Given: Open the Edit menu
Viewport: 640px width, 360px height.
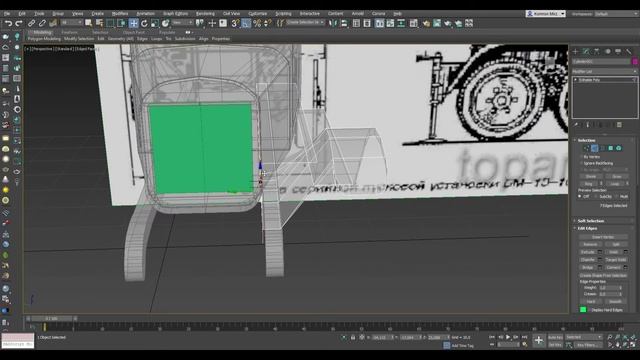Looking at the screenshot, I should (x=22, y=14).
